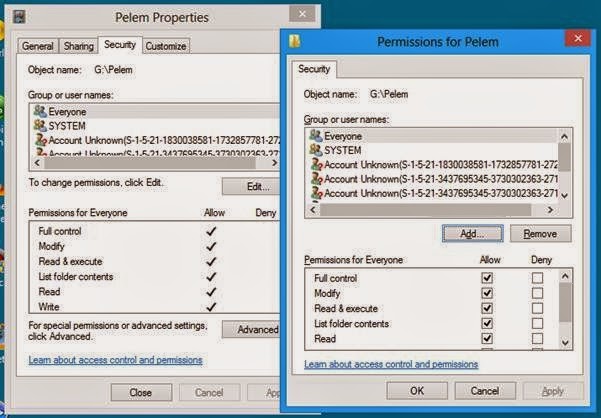Image resolution: width=601 pixels, height=418 pixels.
Task: Select SYSTEM group icon in Permissions dialog list
Action: (x=316, y=150)
